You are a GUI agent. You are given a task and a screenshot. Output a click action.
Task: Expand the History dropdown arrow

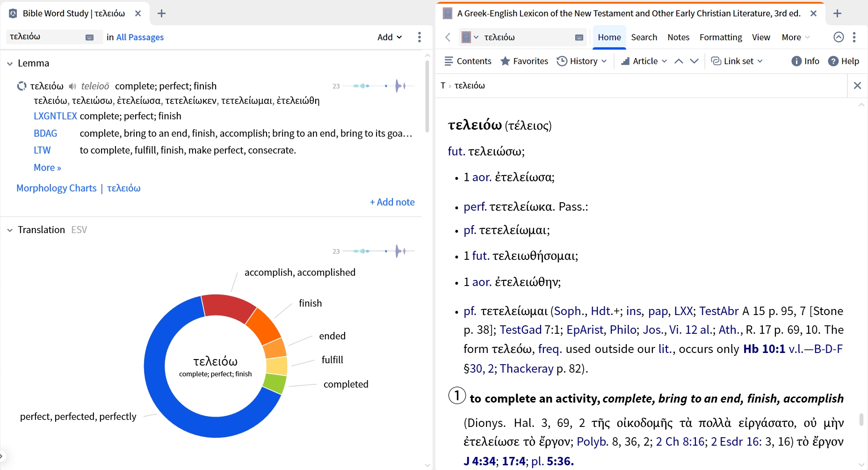[604, 61]
